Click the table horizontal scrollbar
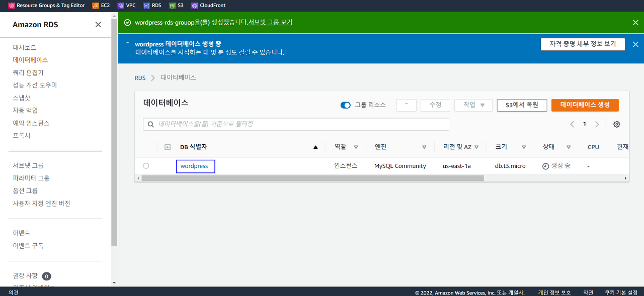The width and height of the screenshot is (644, 296). click(x=312, y=178)
